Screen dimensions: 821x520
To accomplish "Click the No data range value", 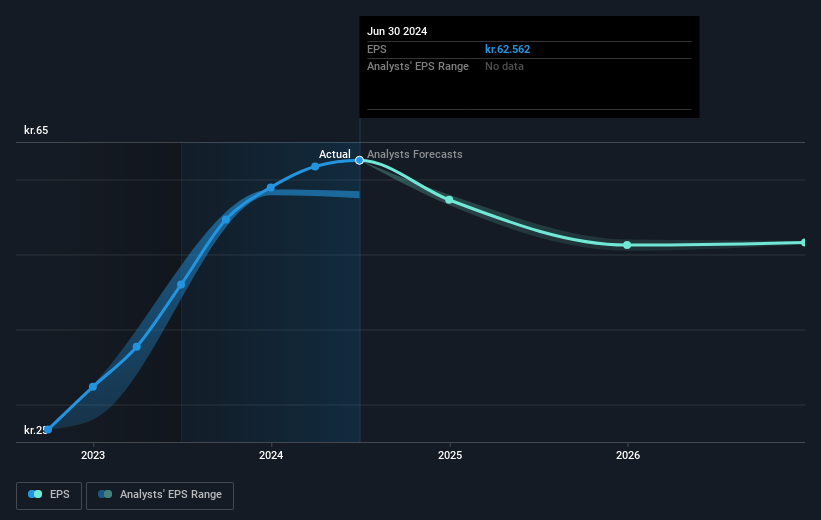I will [x=504, y=67].
